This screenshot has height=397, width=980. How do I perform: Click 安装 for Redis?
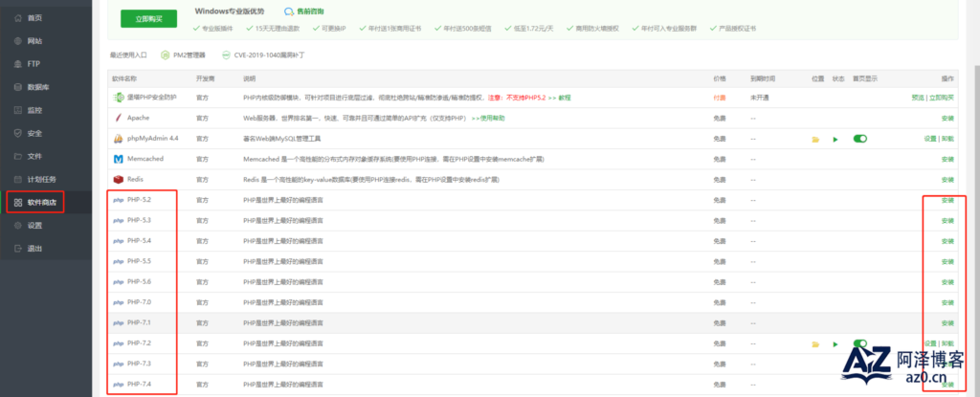947,180
